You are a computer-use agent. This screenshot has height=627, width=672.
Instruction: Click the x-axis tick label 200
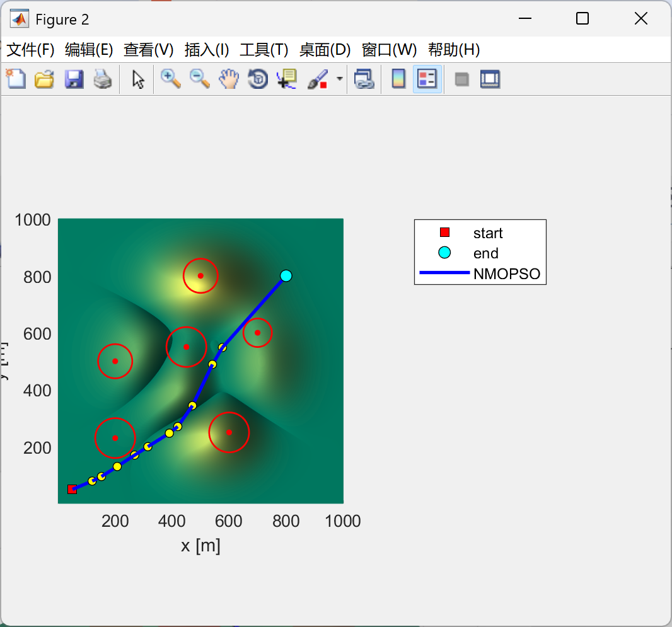pos(115,521)
